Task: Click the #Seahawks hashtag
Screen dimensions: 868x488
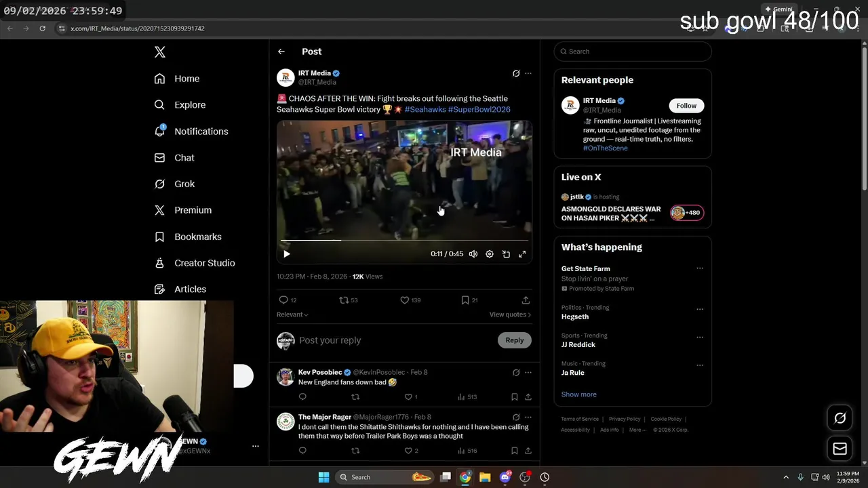Action: point(425,109)
